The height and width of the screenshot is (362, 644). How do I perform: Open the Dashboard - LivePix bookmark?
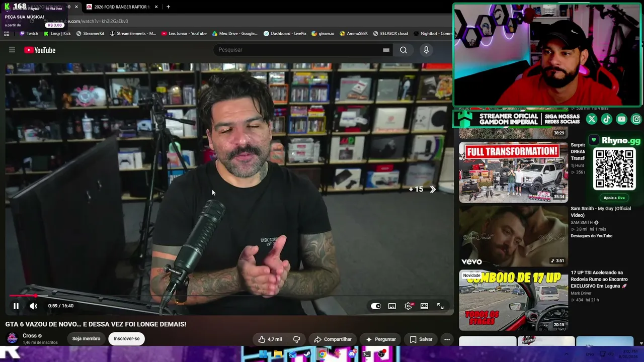coord(285,34)
